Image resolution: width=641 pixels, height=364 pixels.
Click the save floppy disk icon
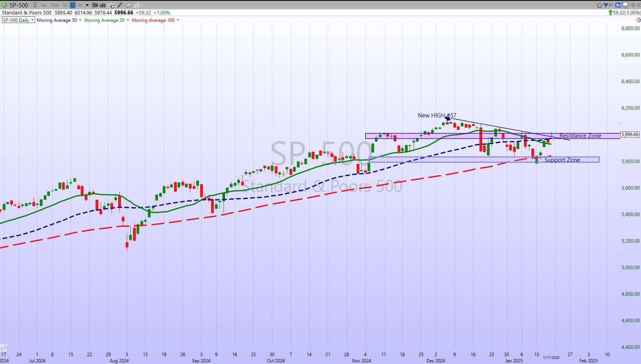click(625, 5)
